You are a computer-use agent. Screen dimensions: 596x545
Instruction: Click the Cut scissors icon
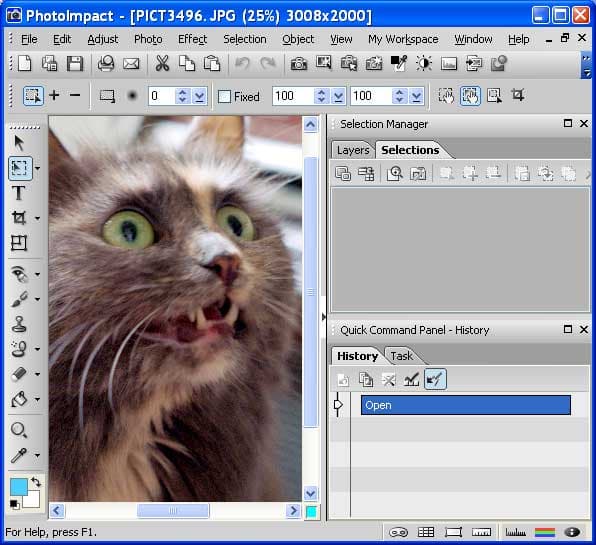coord(162,63)
